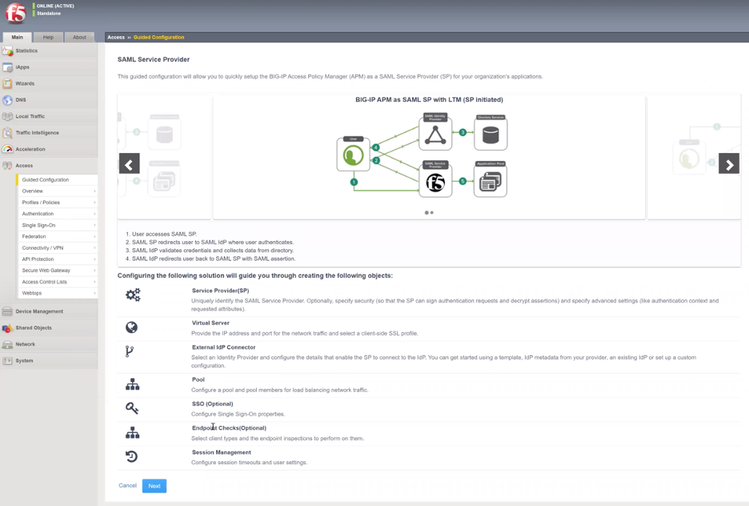Open the Traffic Intelligence icon

point(7,133)
